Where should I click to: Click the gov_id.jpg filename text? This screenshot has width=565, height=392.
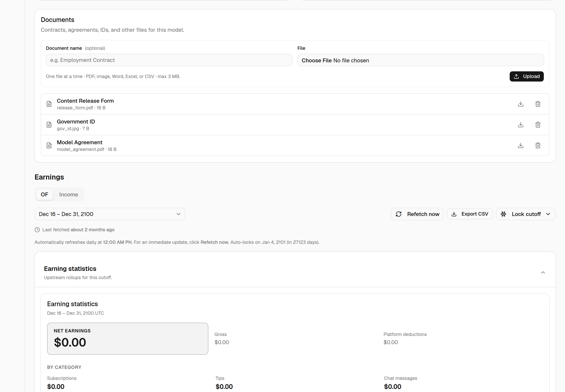coord(68,128)
